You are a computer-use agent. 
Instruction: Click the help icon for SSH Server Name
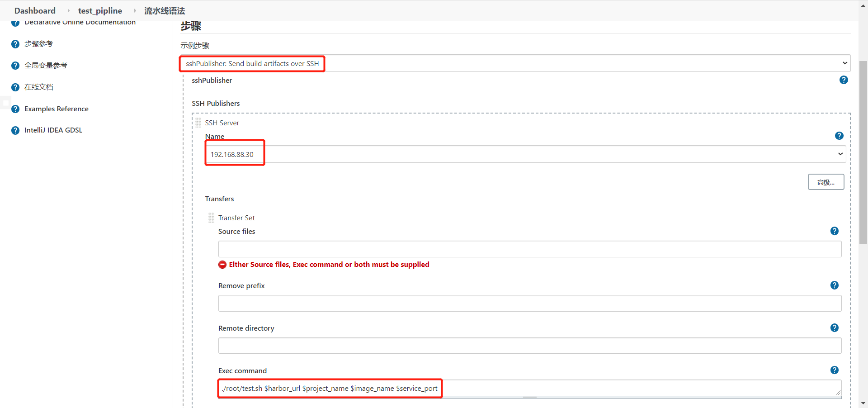pyautogui.click(x=839, y=136)
